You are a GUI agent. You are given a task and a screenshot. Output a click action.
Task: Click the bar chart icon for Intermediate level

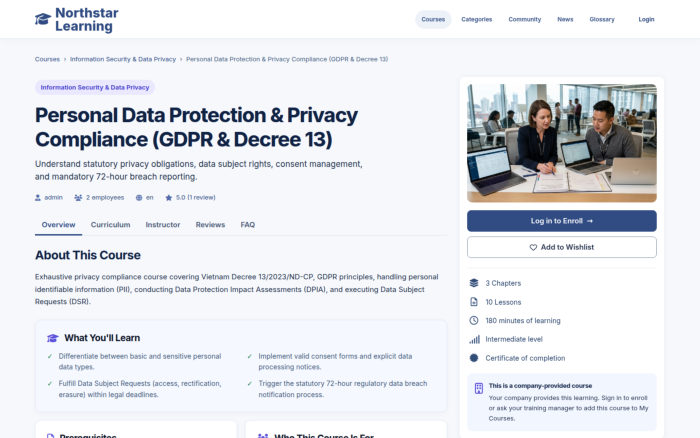tap(474, 339)
